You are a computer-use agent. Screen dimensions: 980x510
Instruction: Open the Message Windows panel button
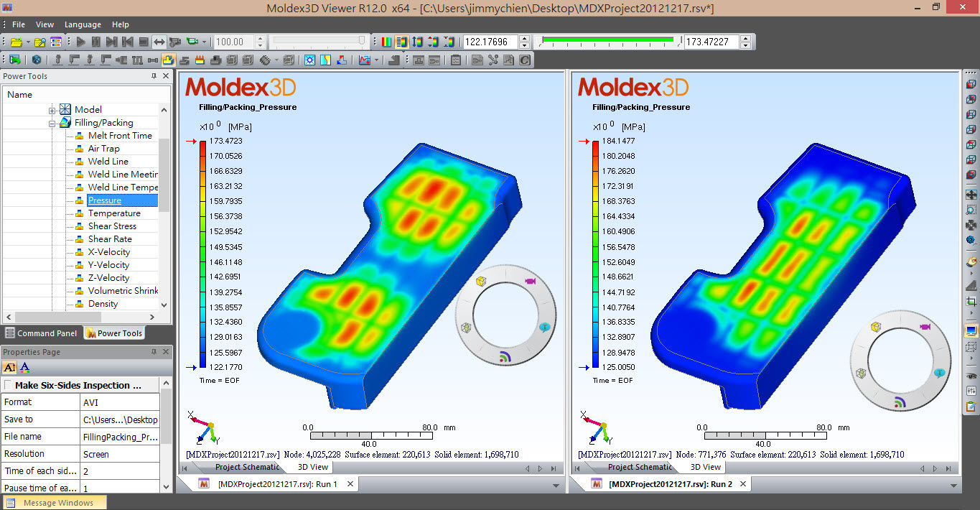coord(55,503)
